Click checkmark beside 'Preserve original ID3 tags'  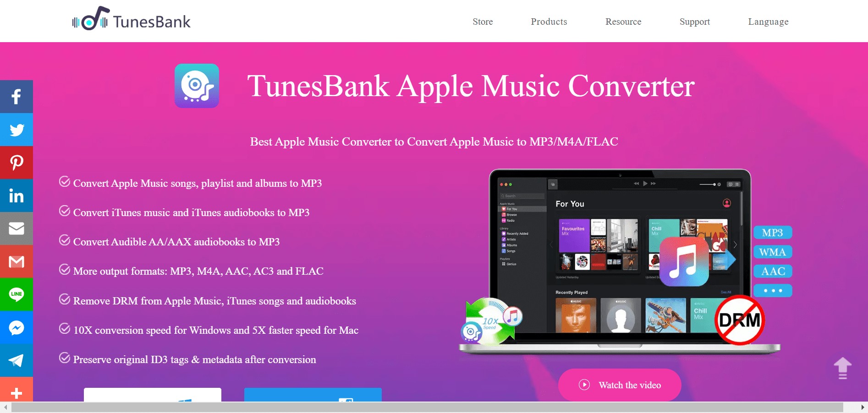point(65,358)
